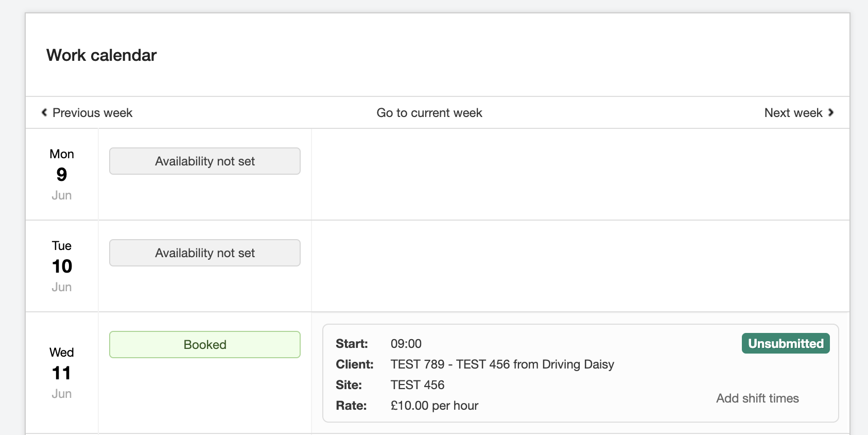Select the Mon 9 Jun date cell

pos(62,174)
